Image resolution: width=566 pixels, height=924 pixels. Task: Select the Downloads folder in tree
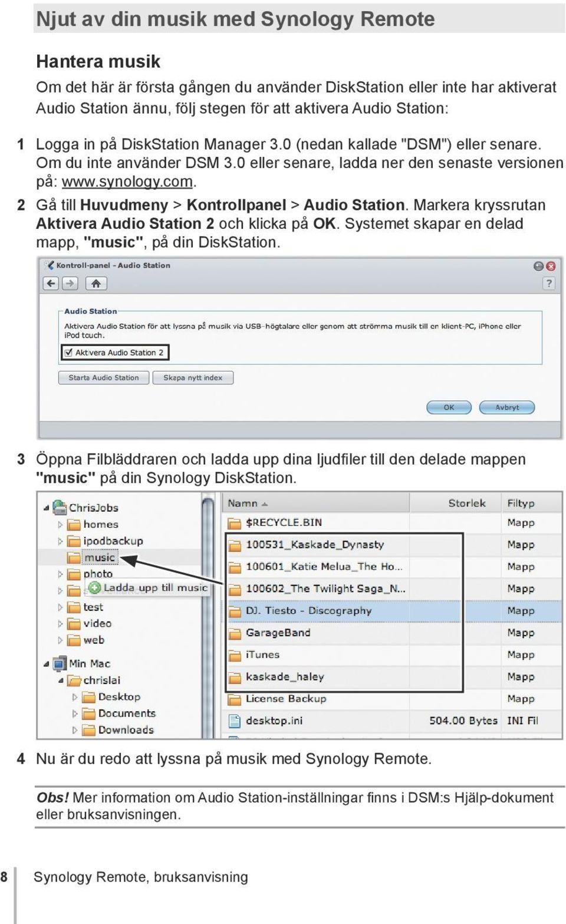pos(118,730)
